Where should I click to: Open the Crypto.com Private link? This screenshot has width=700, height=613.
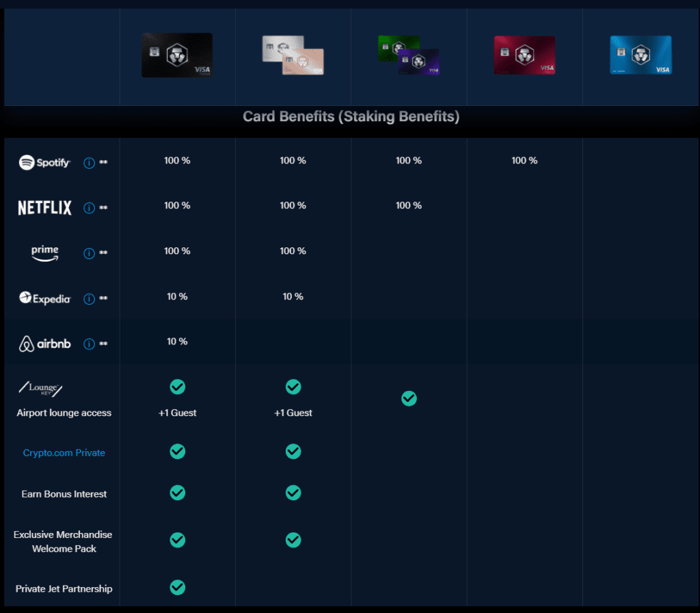pyautogui.click(x=64, y=453)
